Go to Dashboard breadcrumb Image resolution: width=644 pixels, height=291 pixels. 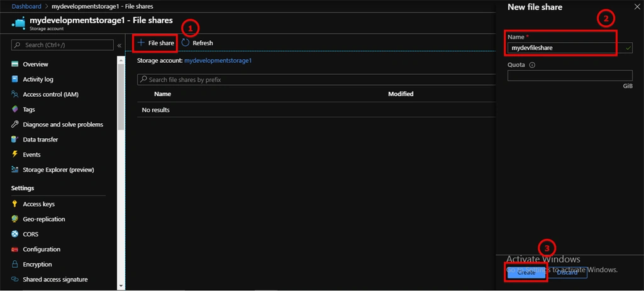pyautogui.click(x=26, y=6)
